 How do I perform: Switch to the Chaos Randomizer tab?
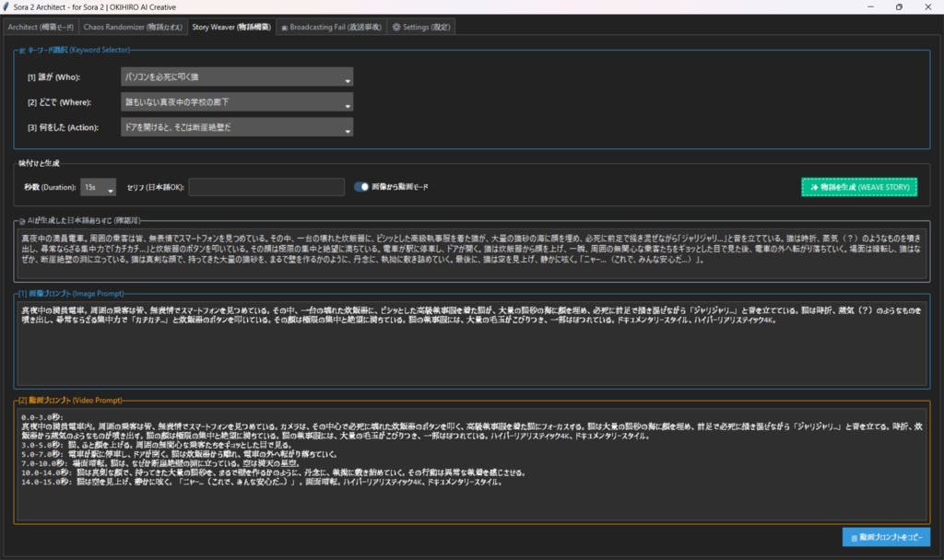[135, 26]
